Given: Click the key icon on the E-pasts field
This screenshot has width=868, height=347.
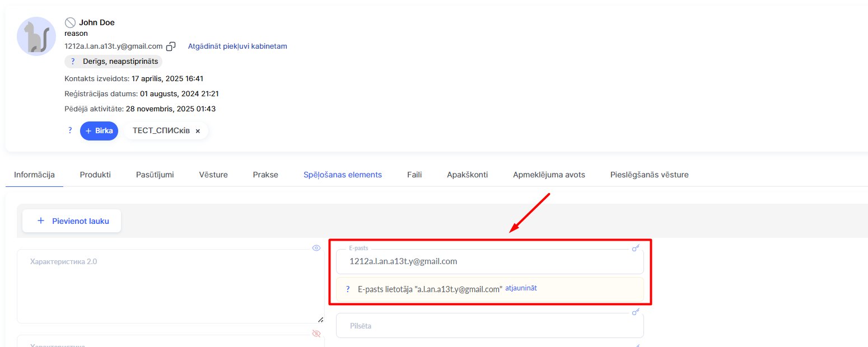Looking at the screenshot, I should click(636, 248).
